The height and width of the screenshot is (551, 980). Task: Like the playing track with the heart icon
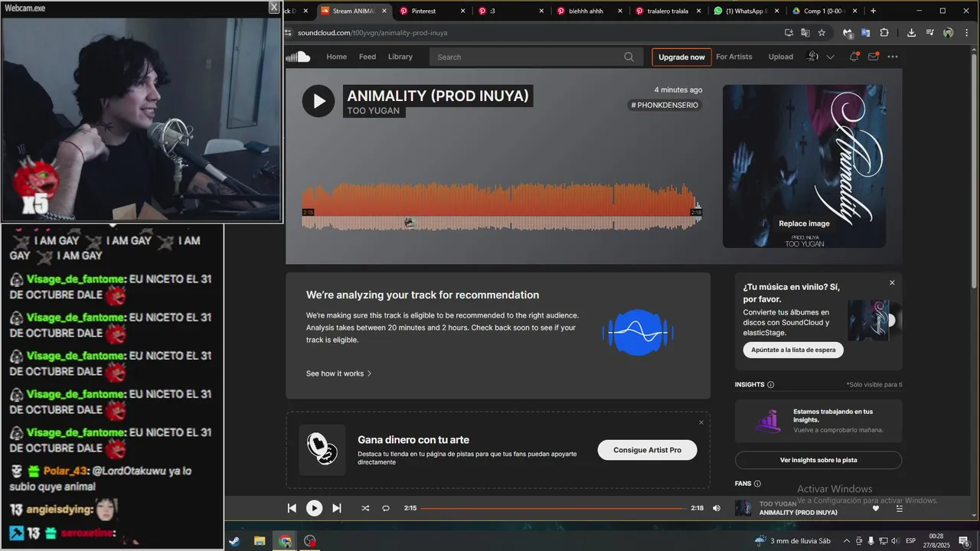876,508
